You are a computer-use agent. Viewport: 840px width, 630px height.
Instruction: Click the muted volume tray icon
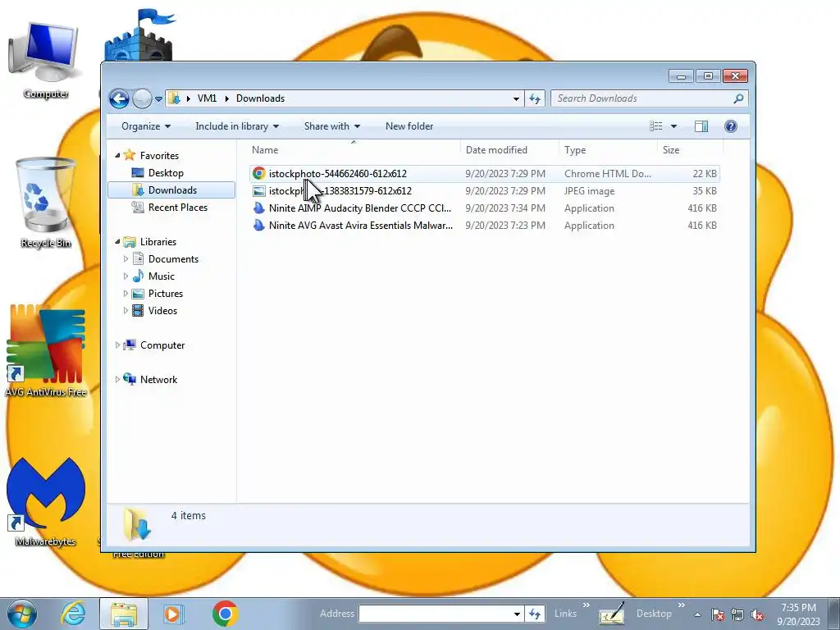click(x=757, y=614)
